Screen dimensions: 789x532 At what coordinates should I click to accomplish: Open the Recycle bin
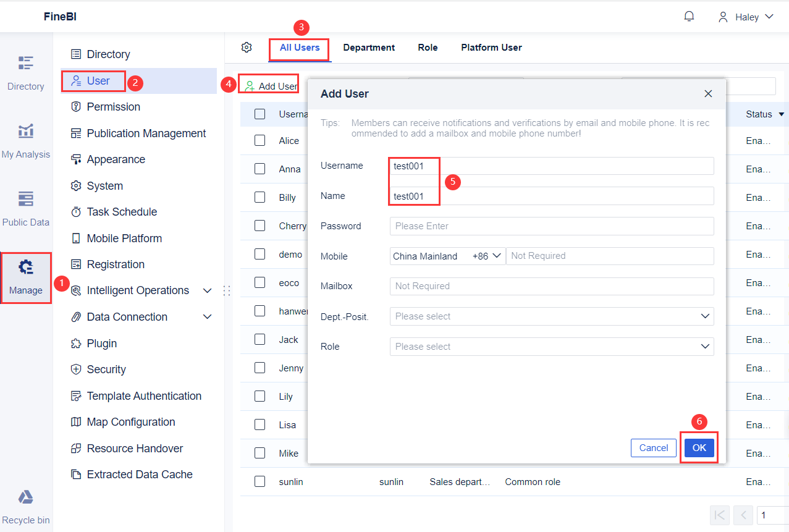click(x=25, y=507)
